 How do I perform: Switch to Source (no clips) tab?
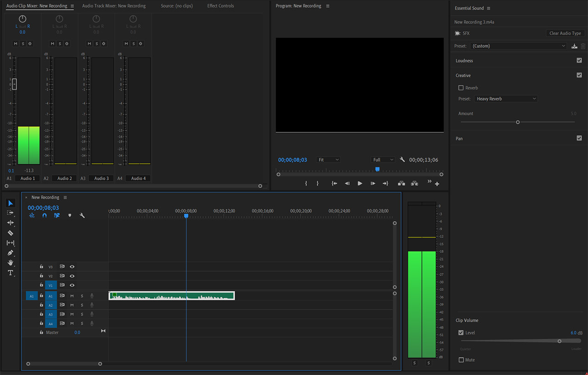click(x=177, y=6)
